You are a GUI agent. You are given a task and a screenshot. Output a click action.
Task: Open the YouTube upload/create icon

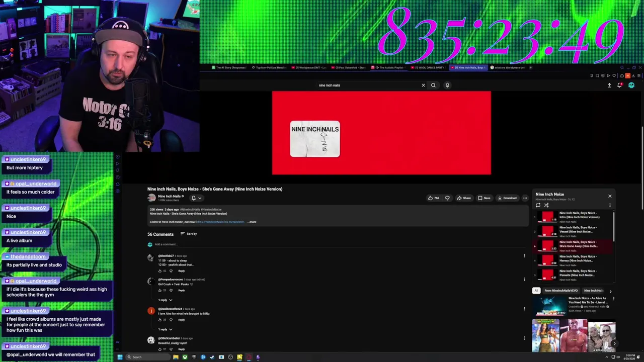609,85
